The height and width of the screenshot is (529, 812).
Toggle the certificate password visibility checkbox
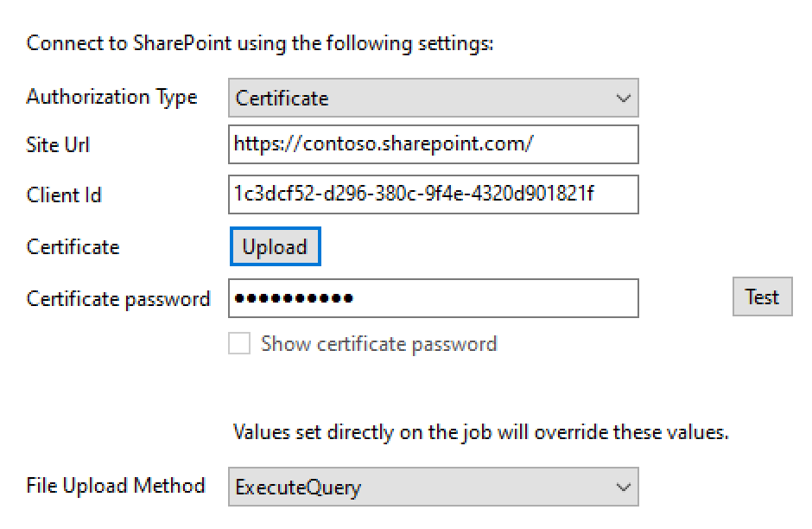[x=240, y=343]
